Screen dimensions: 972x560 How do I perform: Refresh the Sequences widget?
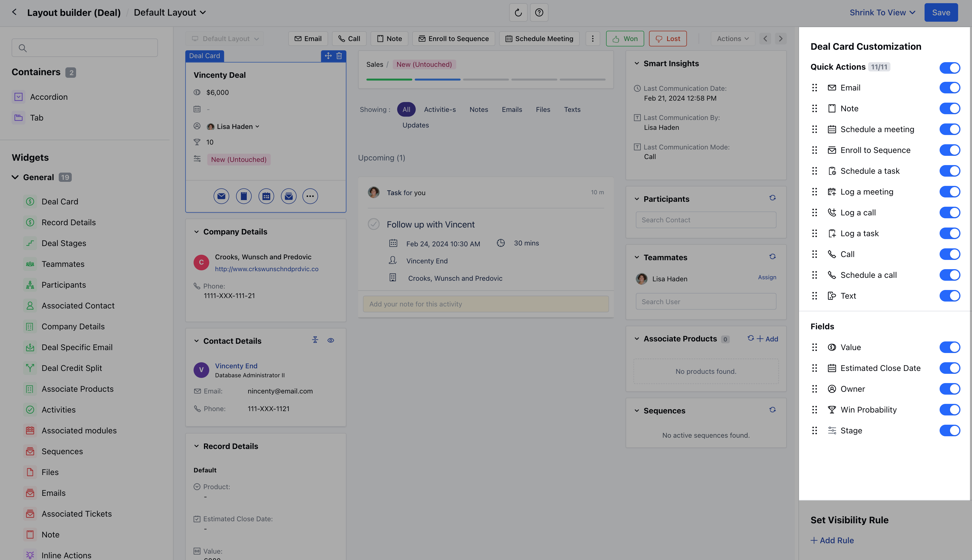[772, 410]
